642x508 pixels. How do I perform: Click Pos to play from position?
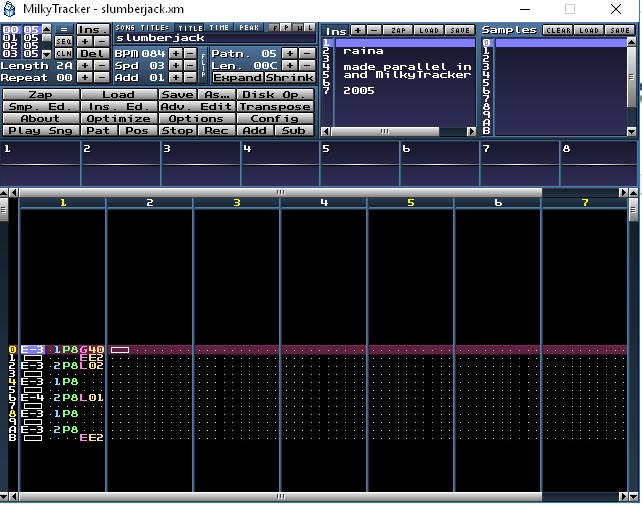pyautogui.click(x=137, y=131)
